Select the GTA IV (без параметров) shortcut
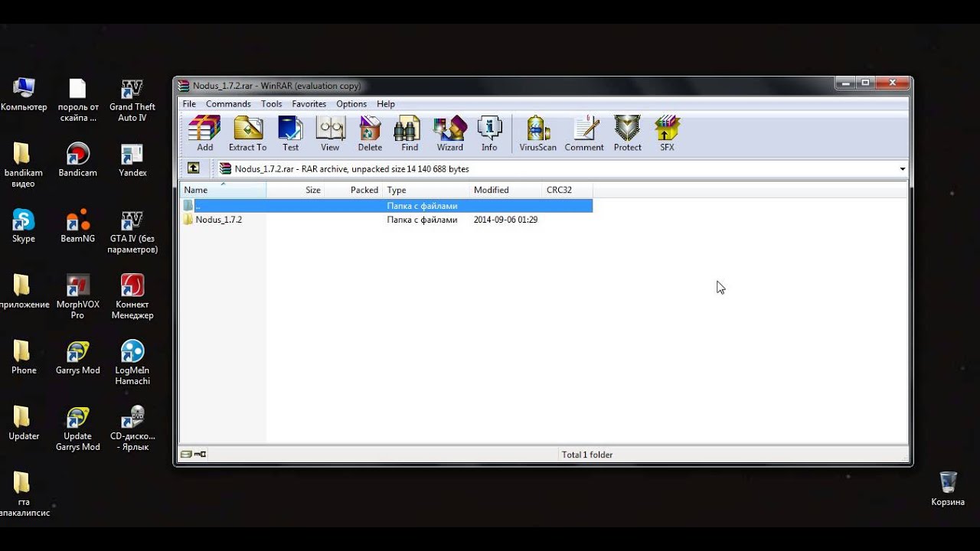The image size is (980, 551). coord(132,231)
